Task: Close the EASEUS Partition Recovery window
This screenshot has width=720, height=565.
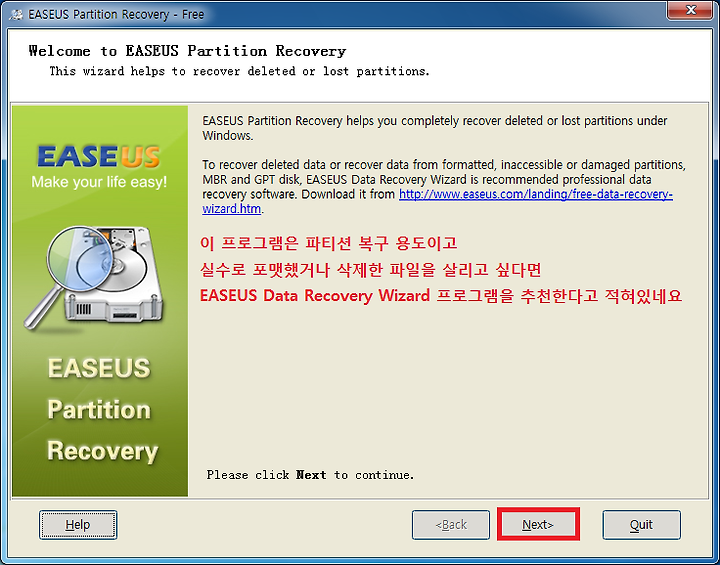Action: coord(690,10)
